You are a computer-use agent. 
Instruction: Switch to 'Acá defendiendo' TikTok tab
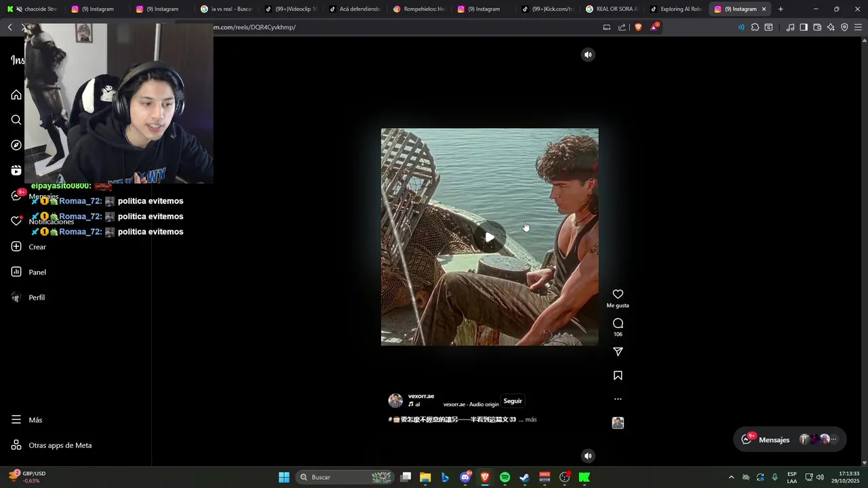click(355, 9)
